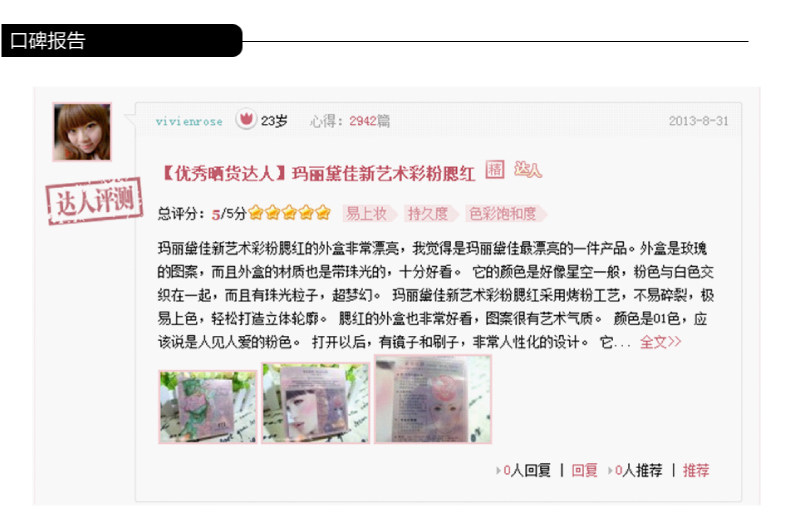Click the first rating star

tap(256, 213)
